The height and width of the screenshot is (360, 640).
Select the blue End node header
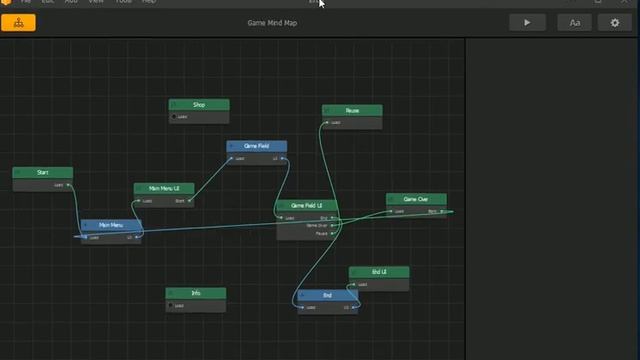pos(328,295)
